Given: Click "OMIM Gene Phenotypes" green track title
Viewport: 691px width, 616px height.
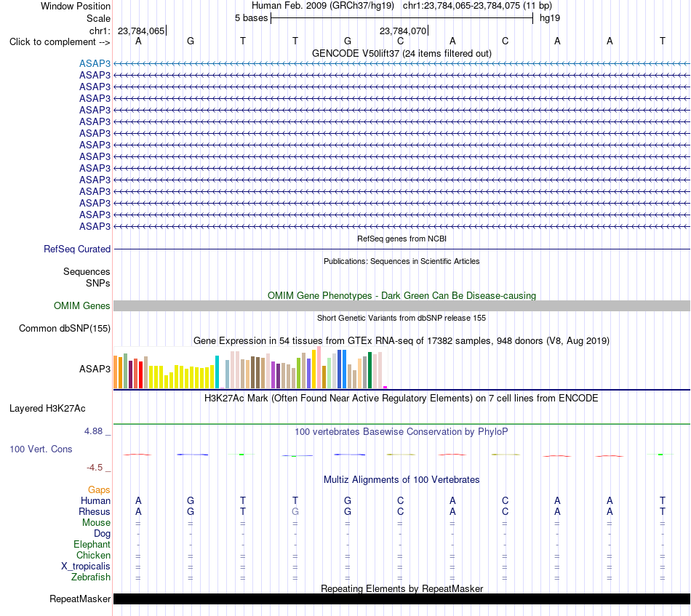Looking at the screenshot, I should [x=402, y=296].
